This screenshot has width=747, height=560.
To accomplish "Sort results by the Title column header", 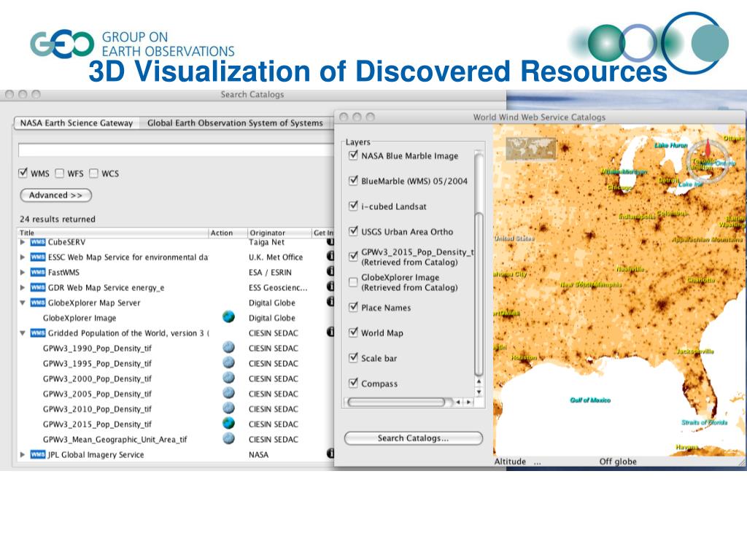I will click(113, 233).
